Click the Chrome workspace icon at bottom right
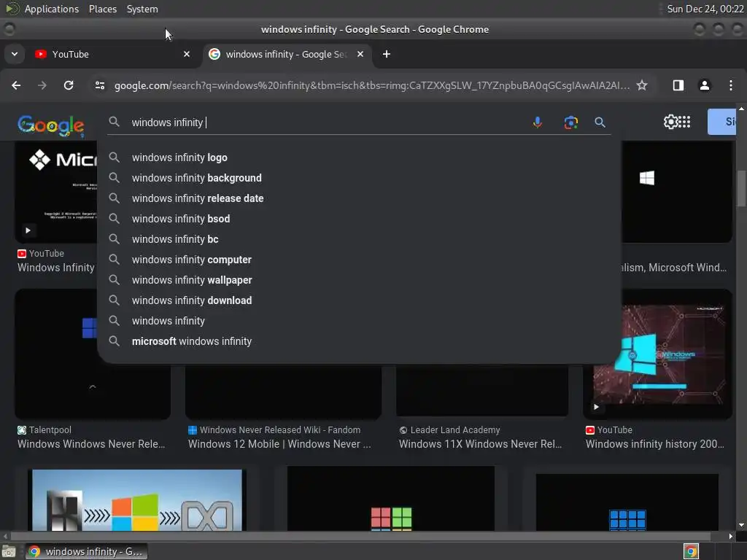Screen dimensions: 747x560 [691, 551]
